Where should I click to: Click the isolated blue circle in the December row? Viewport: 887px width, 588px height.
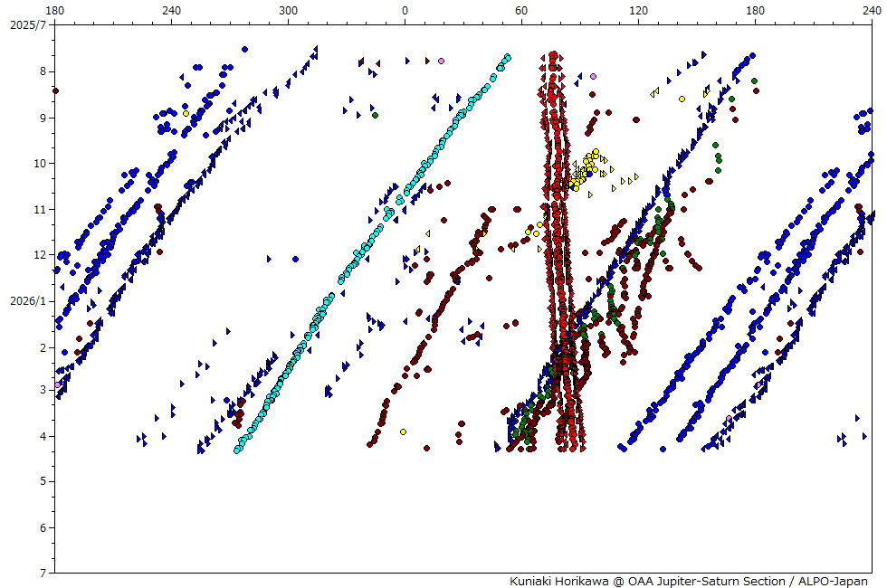click(x=296, y=259)
